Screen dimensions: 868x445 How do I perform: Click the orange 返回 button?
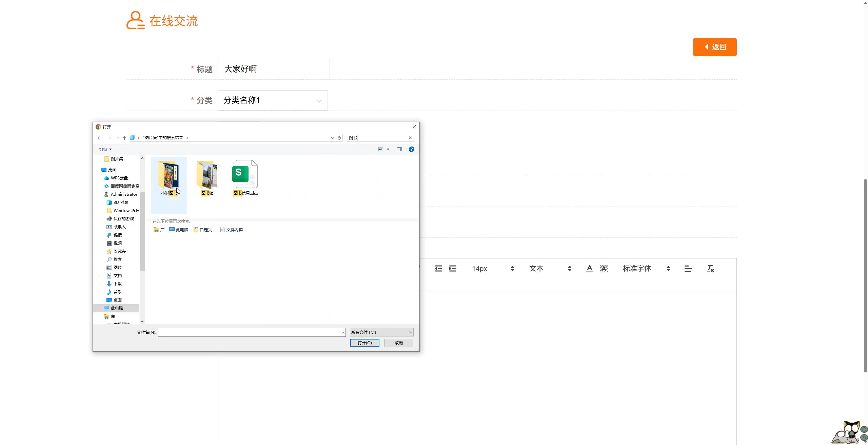(715, 47)
